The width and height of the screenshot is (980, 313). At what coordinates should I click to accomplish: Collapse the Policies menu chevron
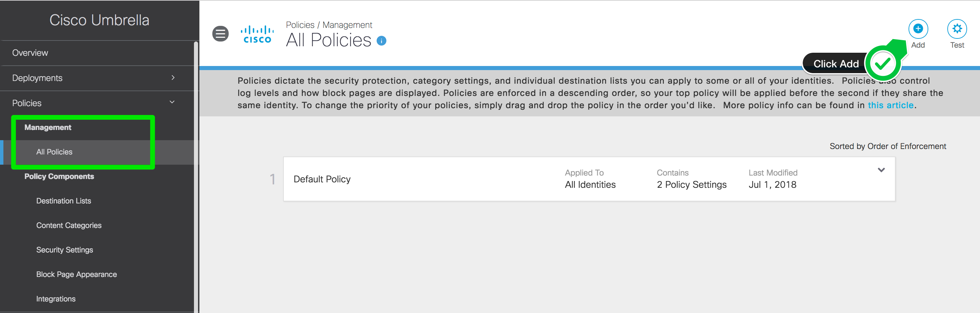pos(172,102)
